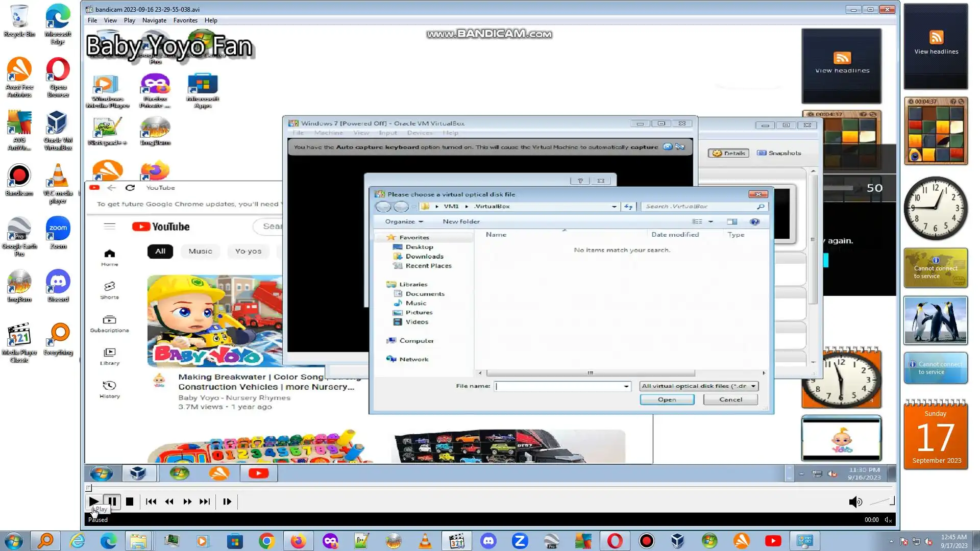
Task: Open the Play menu
Action: tap(129, 20)
